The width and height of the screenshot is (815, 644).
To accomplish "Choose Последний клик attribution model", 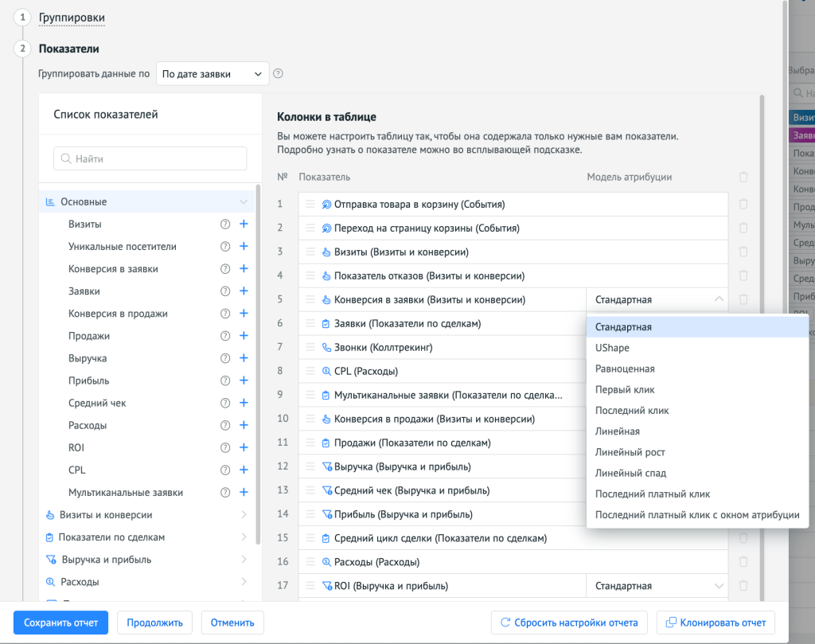I will coord(697,410).
